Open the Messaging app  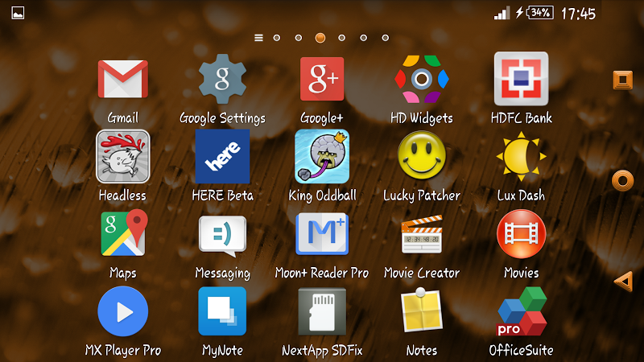pyautogui.click(x=222, y=236)
